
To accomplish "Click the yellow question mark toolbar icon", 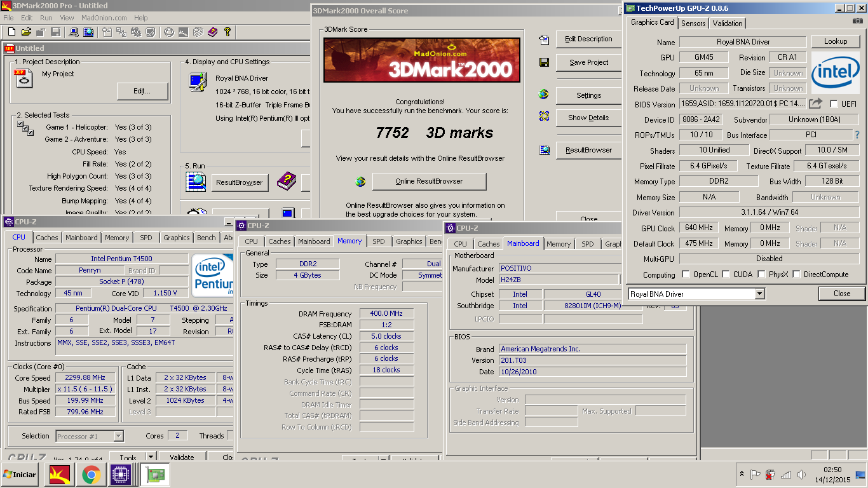I will [227, 32].
